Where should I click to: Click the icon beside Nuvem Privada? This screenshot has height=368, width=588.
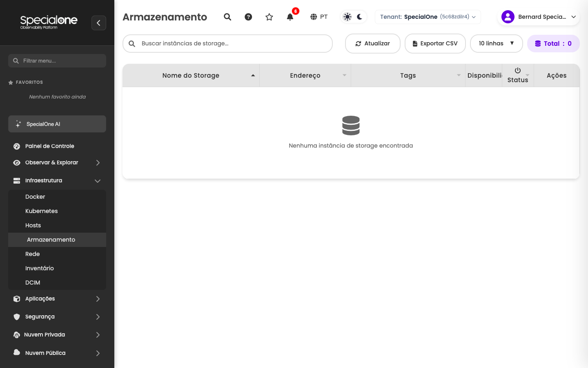tap(17, 335)
